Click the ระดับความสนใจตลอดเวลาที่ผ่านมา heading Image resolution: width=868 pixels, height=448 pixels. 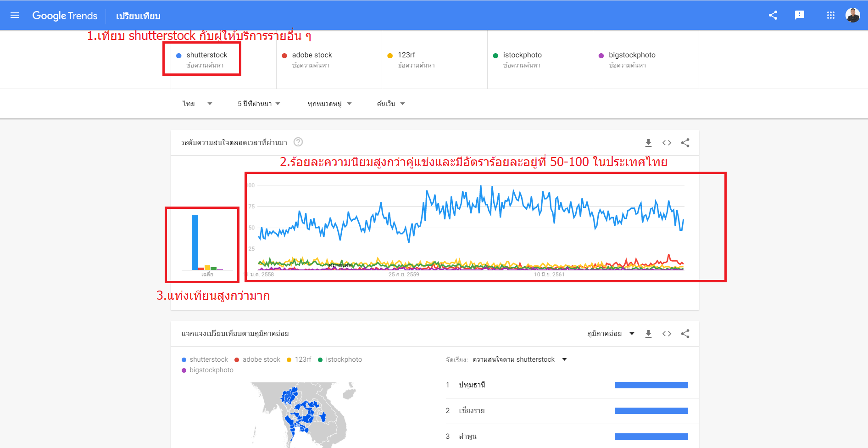click(234, 143)
